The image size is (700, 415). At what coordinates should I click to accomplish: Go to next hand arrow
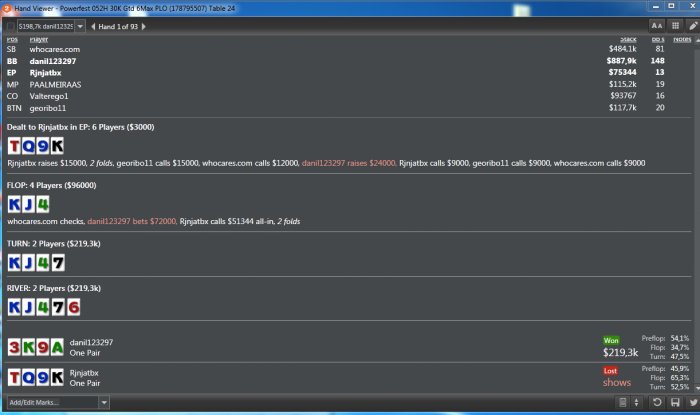[x=143, y=26]
